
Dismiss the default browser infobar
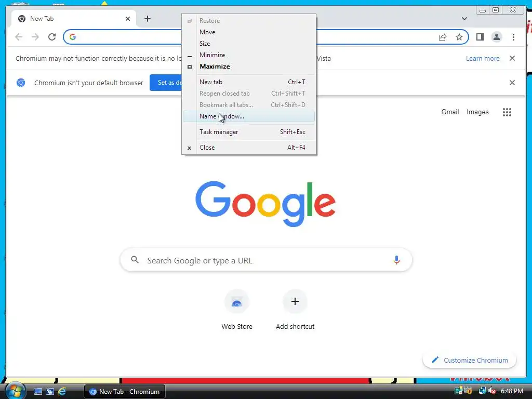[512, 83]
